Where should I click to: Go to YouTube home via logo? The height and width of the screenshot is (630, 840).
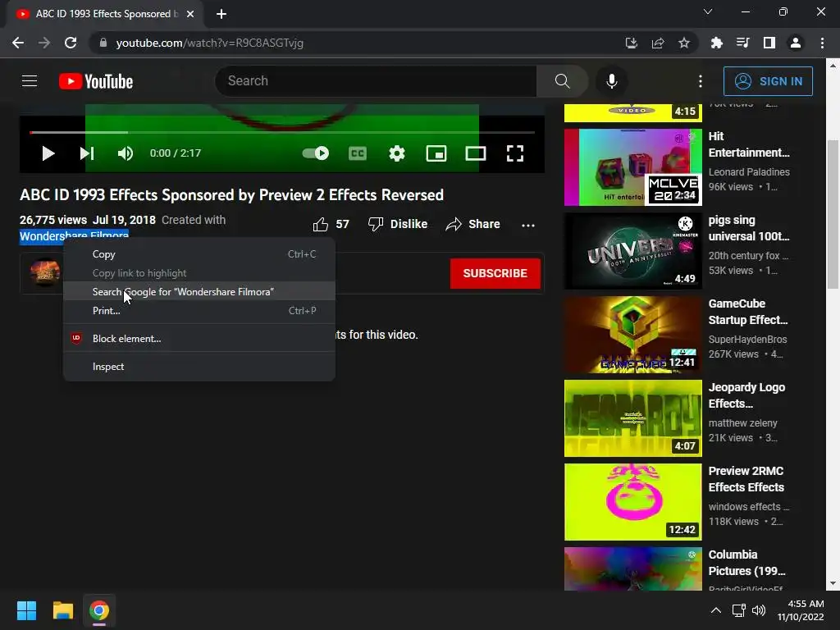tap(96, 81)
